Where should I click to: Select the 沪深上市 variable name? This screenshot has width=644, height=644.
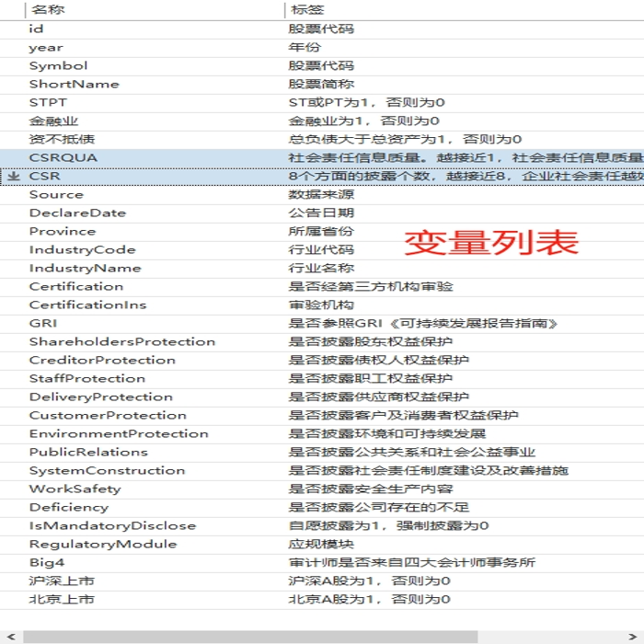point(62,581)
